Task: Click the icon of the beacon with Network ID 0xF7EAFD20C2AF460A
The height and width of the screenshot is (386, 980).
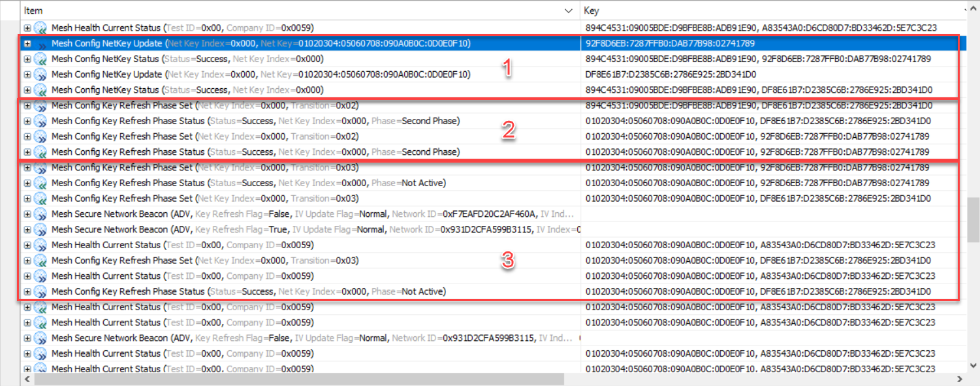Action: [41, 214]
